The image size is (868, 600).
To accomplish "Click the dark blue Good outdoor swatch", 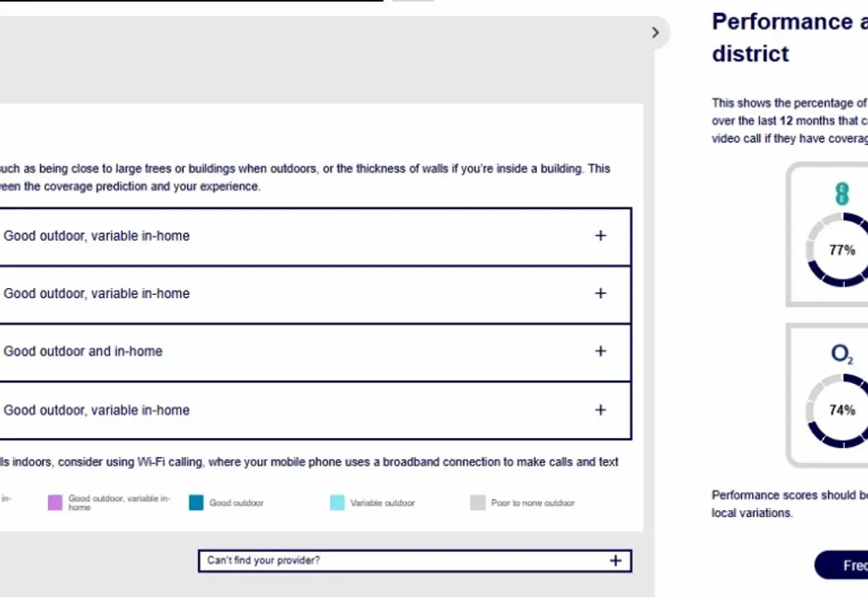I will [x=196, y=502].
